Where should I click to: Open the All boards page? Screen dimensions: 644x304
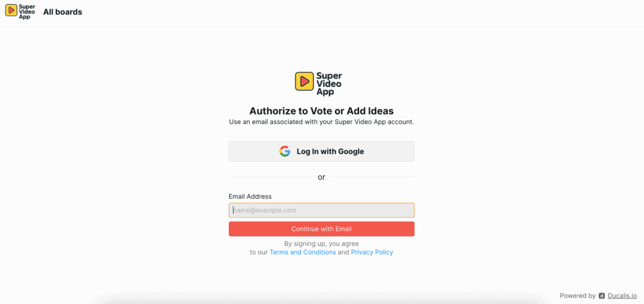tap(62, 12)
